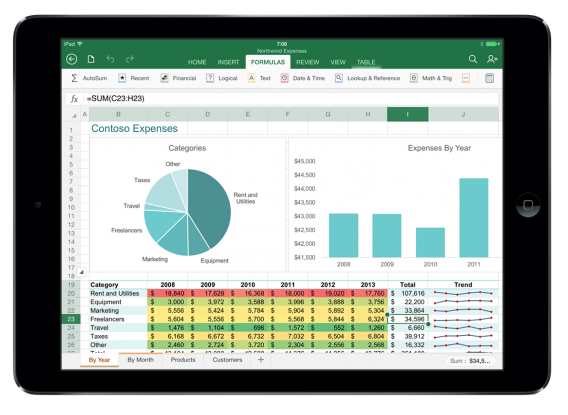This screenshot has width=568, height=415.
Task: Click the Equipment category cell
Action: tap(118, 302)
